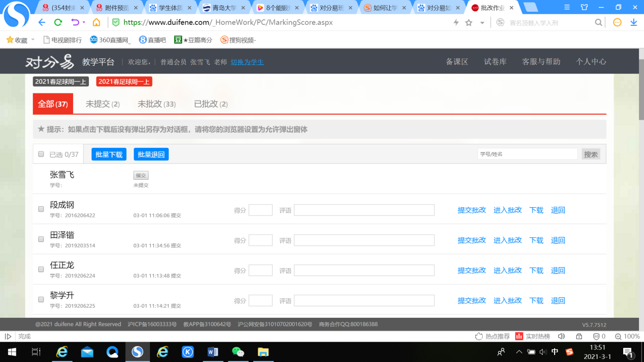The width and height of the screenshot is (644, 362).
Task: Select the checkbox for student 段成钢
Action: (x=41, y=210)
